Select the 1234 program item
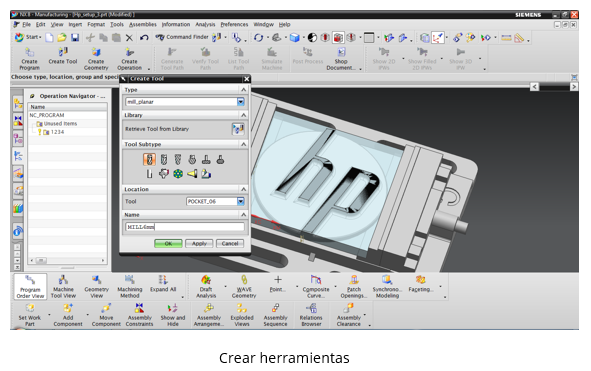 [57, 132]
